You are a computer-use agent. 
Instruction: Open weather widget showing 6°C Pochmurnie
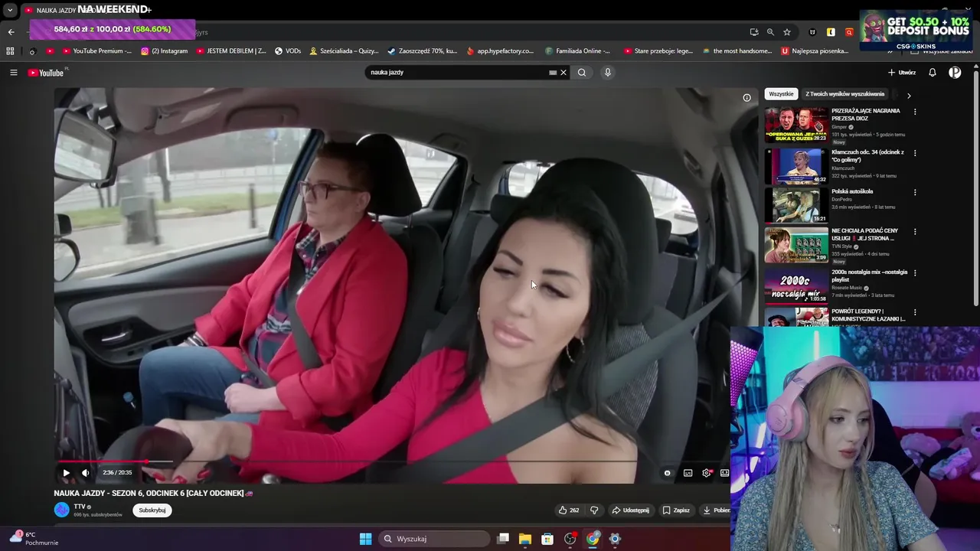(x=33, y=539)
